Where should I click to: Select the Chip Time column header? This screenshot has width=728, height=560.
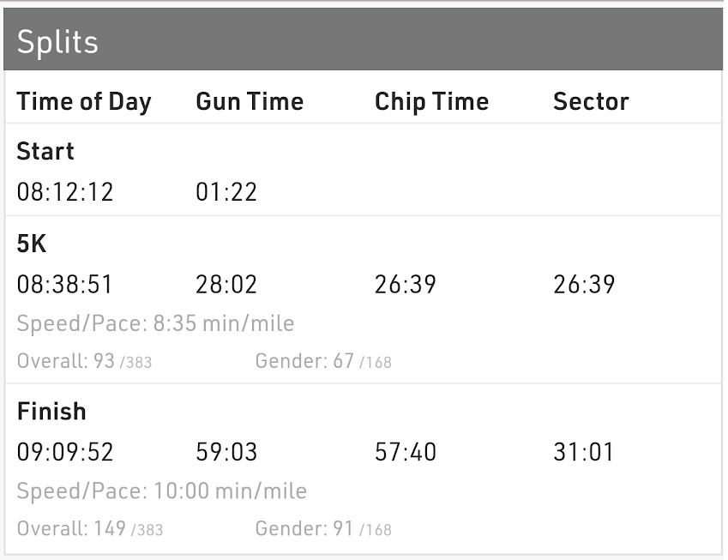(431, 102)
